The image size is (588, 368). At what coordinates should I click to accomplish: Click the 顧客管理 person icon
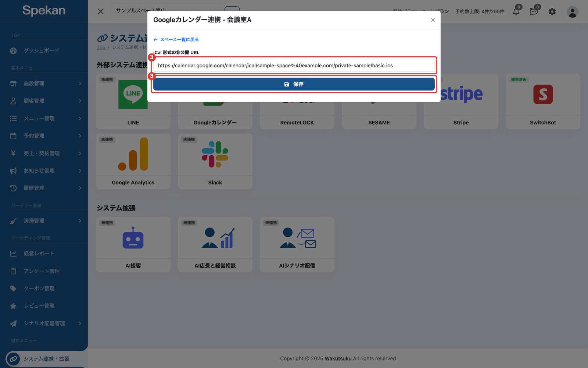pos(13,101)
